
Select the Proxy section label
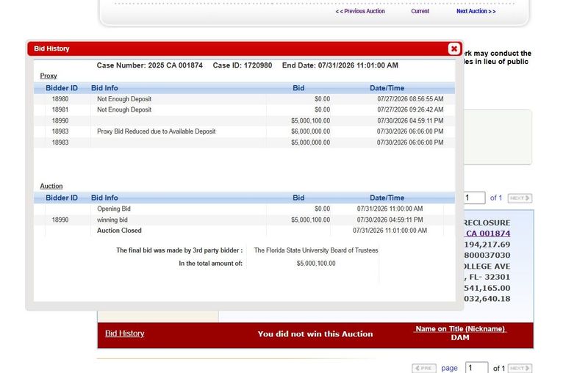click(x=49, y=76)
